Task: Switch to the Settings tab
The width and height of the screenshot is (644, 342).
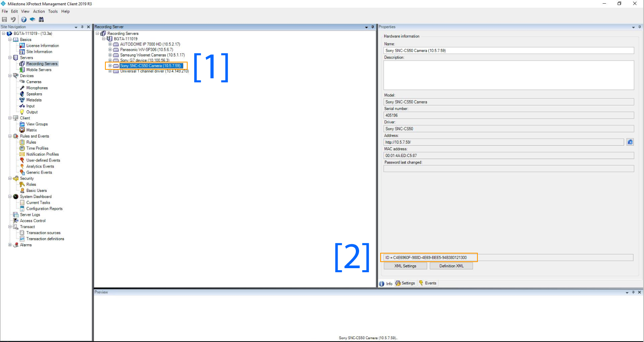Action: click(x=405, y=283)
